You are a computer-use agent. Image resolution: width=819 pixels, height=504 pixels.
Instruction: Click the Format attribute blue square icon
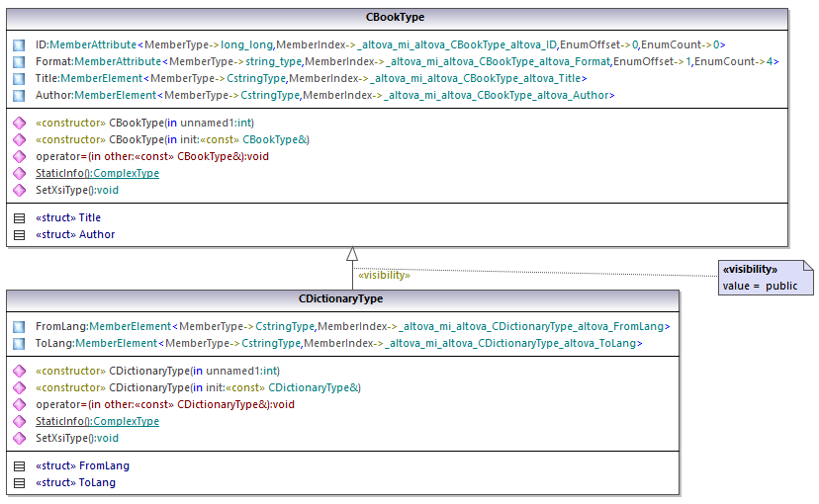pyautogui.click(x=19, y=61)
